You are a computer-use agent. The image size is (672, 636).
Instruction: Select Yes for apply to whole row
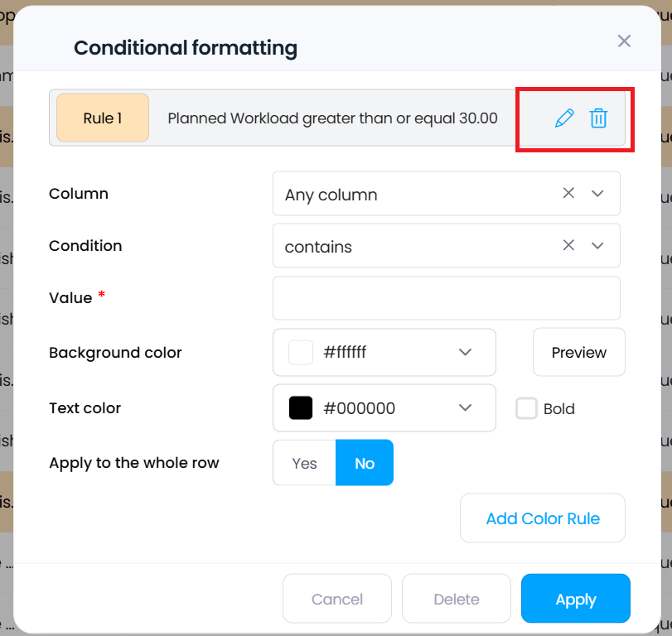point(304,463)
